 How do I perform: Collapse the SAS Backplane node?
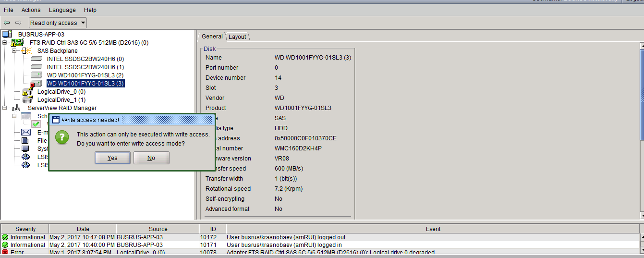pos(14,51)
